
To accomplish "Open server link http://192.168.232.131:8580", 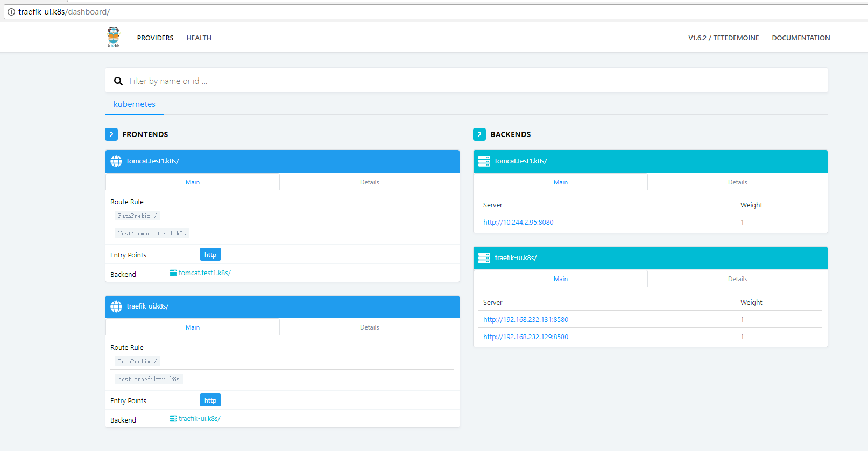I will coord(526,320).
